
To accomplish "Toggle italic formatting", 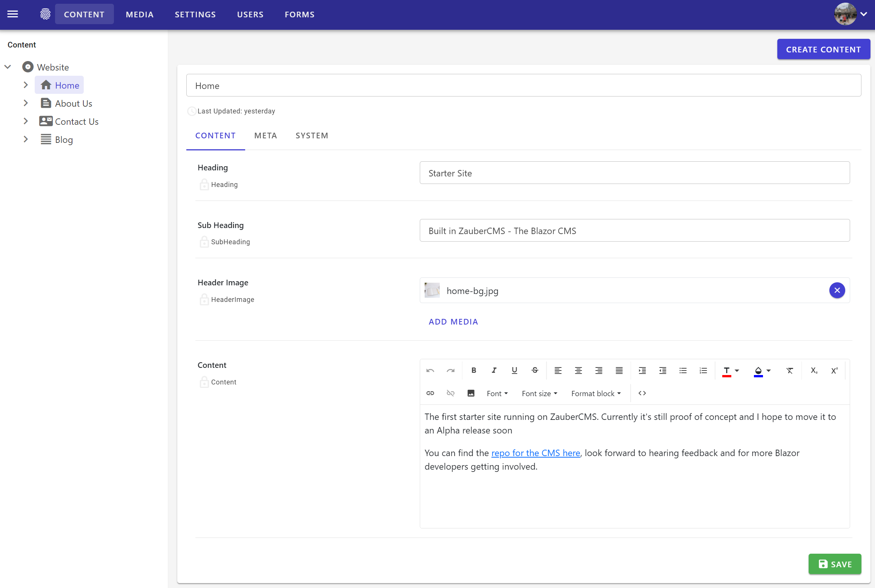I will point(494,371).
